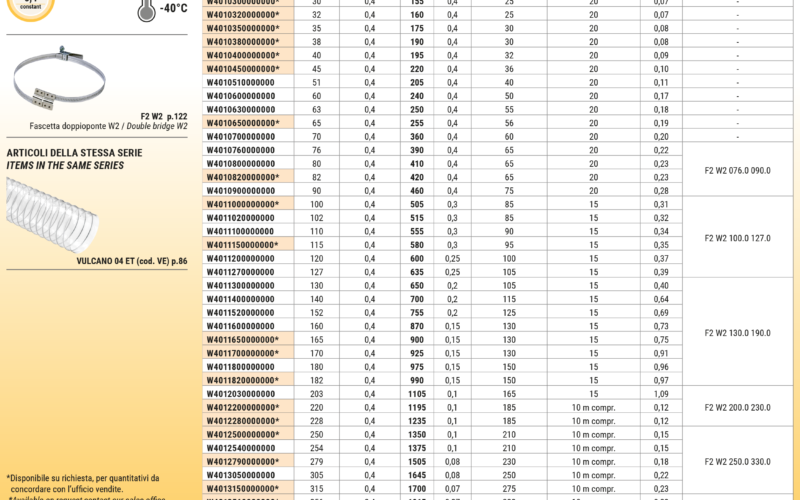
Task: Select highlighted code W4012790000000*
Action: [243, 462]
